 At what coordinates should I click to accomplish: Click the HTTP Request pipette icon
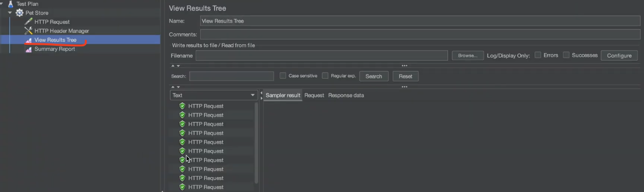point(28,22)
